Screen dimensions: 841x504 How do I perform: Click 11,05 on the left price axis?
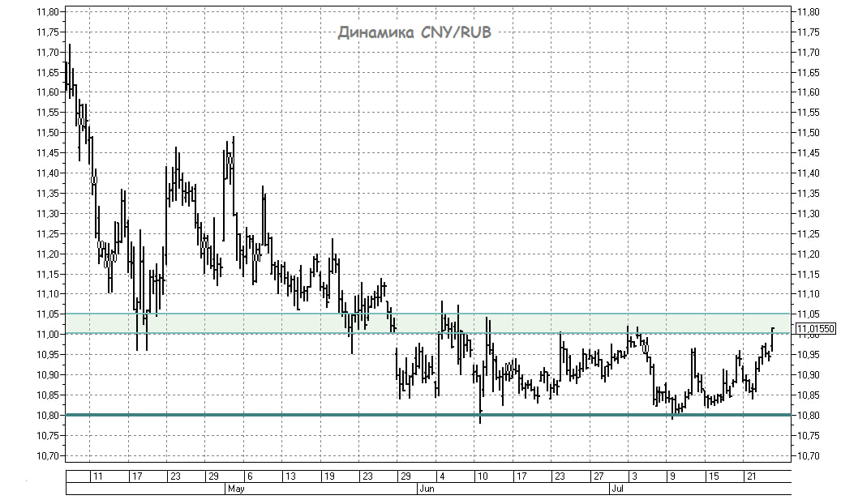(x=49, y=314)
